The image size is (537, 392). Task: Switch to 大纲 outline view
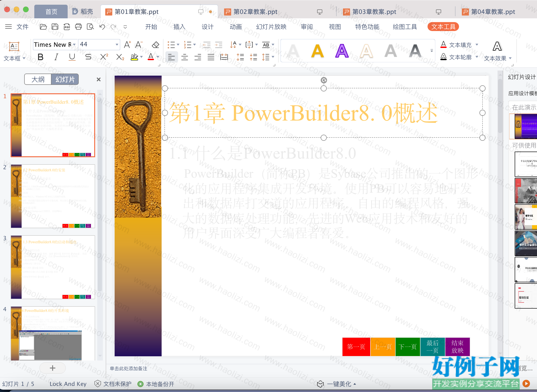pos(38,79)
